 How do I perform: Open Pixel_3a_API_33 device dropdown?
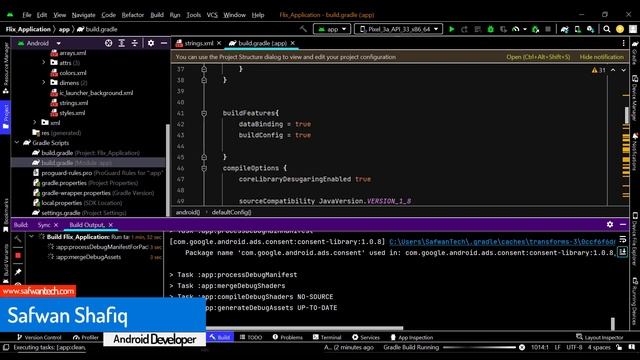coord(398,29)
